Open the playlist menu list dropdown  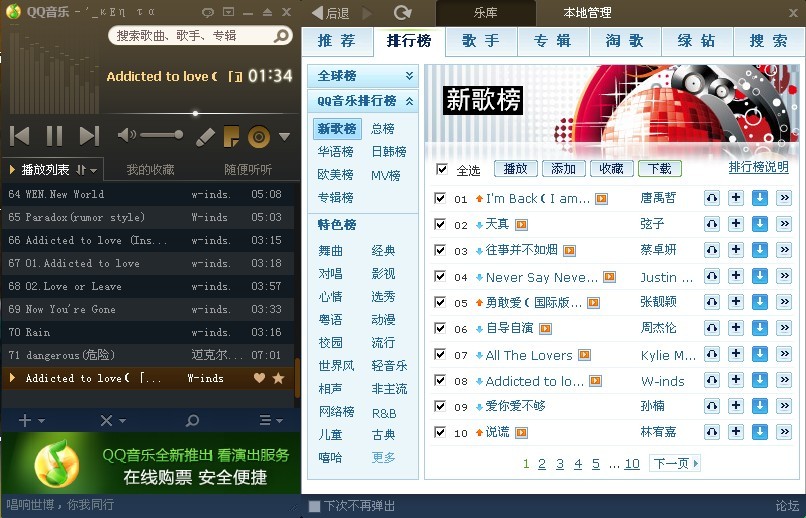click(271, 420)
